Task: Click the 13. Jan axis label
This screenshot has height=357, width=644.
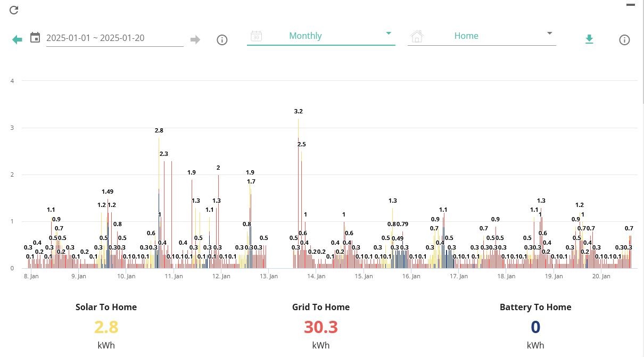Action: pyautogui.click(x=269, y=276)
